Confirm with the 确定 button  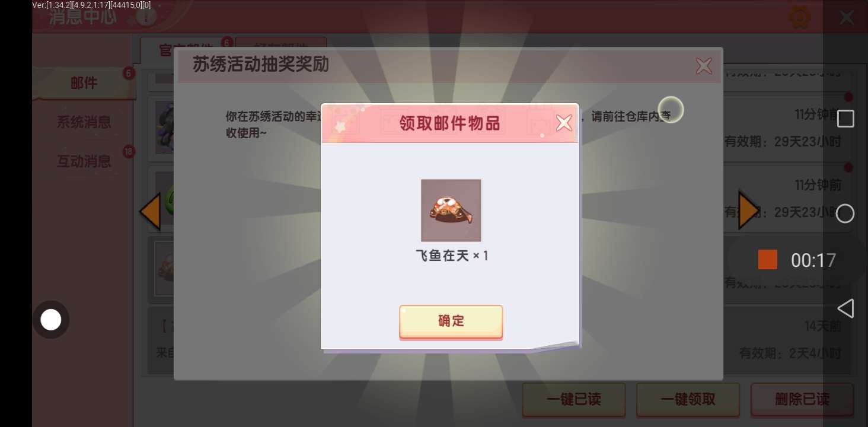click(x=451, y=321)
